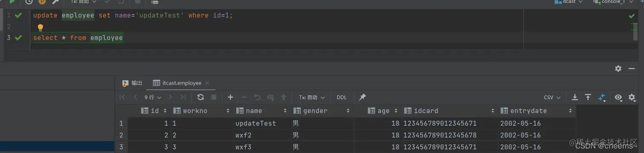Open the CSV data extractor dropdown
This screenshot has width=644, height=153.
coord(552,97)
